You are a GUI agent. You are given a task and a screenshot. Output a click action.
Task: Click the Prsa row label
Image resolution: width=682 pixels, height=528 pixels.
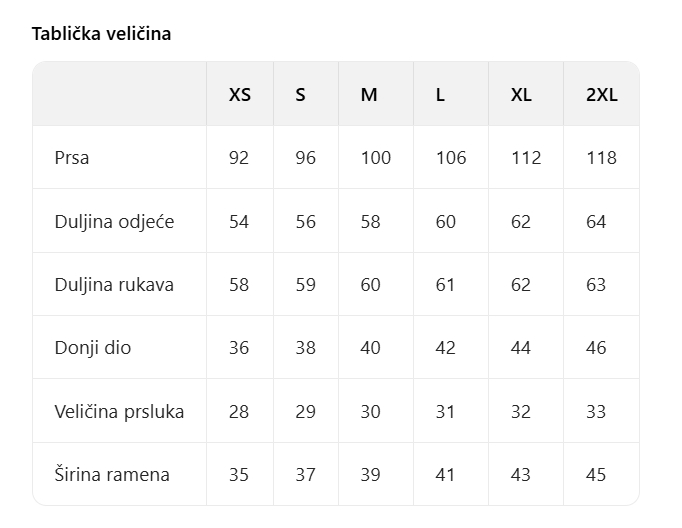point(72,158)
